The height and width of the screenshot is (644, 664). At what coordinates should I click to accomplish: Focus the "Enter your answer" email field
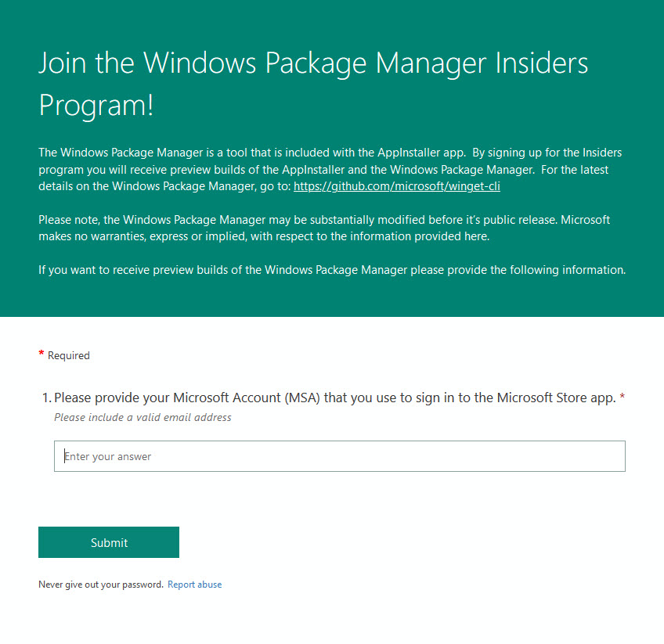pos(339,456)
